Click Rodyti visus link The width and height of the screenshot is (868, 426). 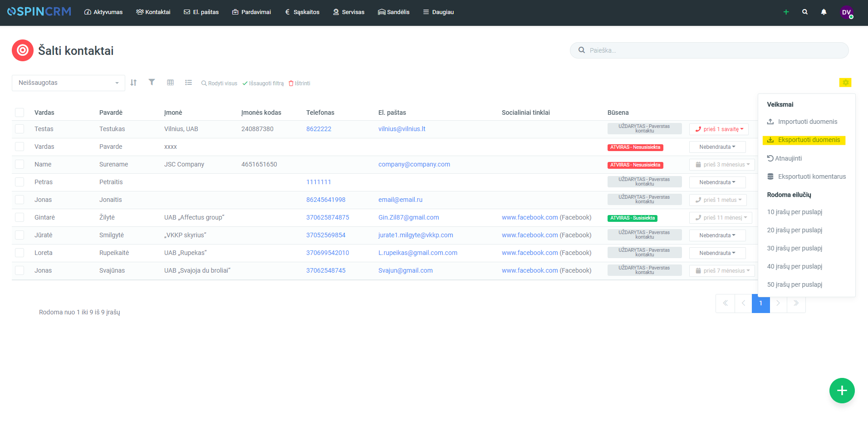[x=219, y=83]
